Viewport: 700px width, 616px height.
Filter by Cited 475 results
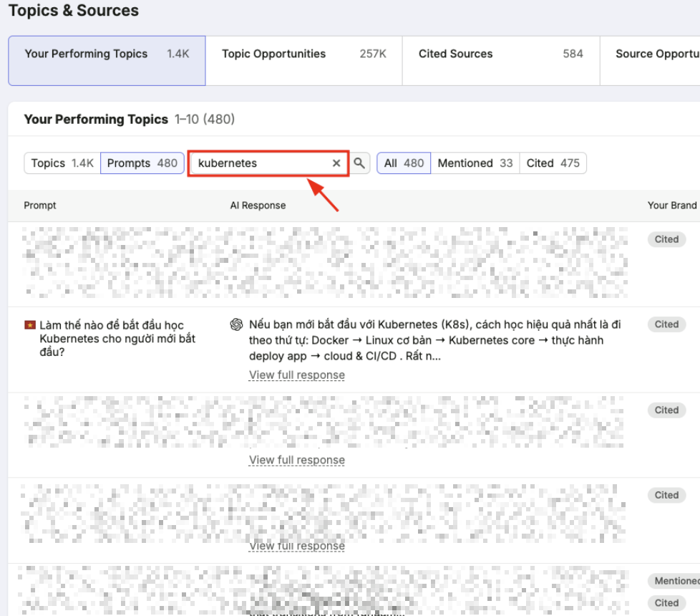[553, 163]
